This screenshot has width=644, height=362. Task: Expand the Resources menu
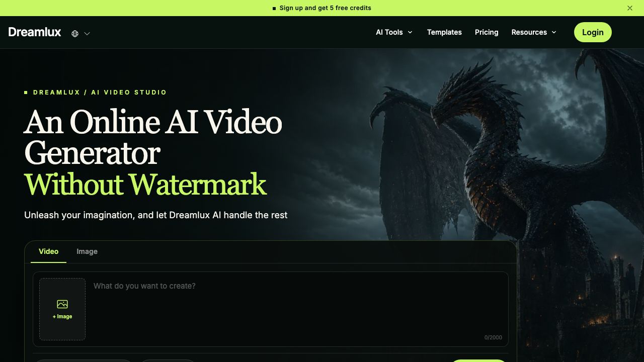click(534, 32)
